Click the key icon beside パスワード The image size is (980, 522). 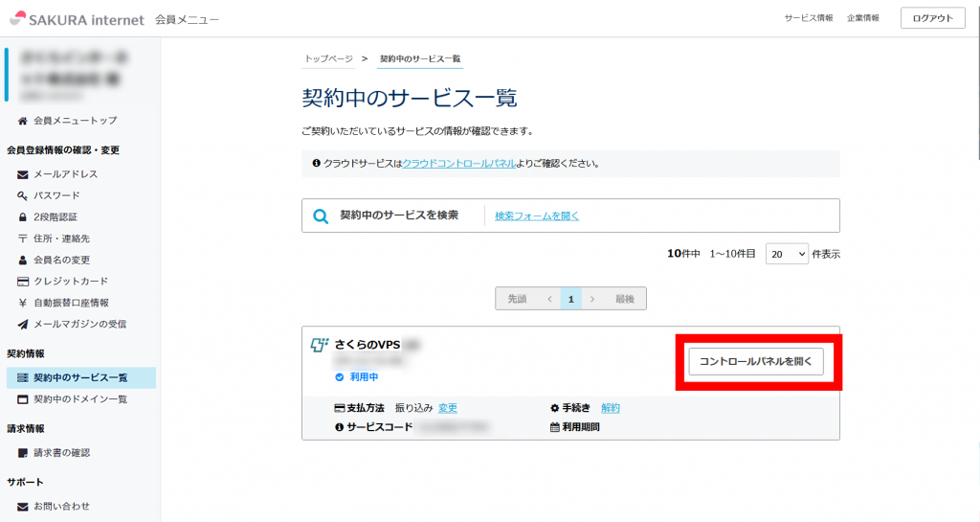point(23,195)
